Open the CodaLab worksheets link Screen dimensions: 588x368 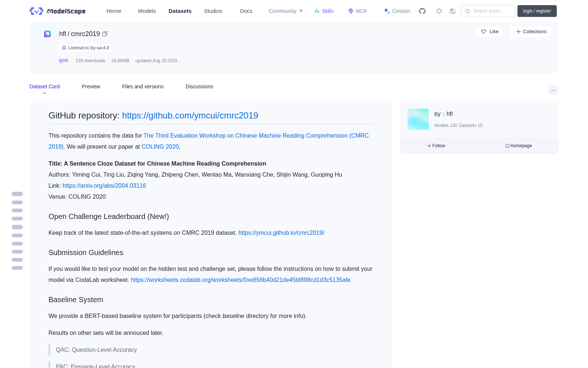coord(241,280)
